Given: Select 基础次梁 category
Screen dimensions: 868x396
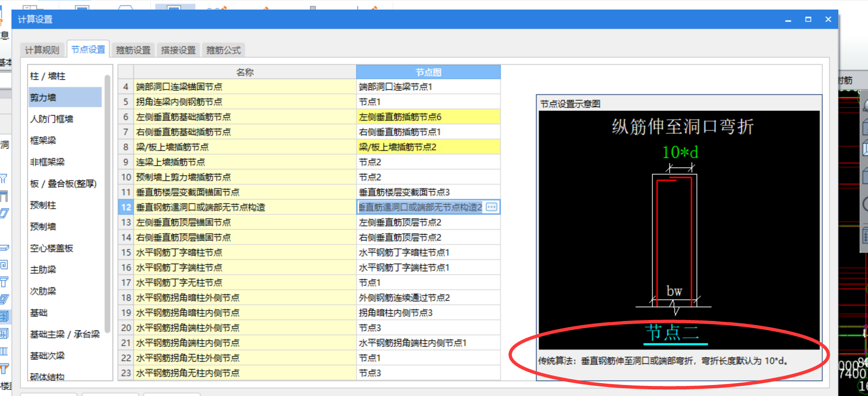Looking at the screenshot, I should tap(65, 356).
